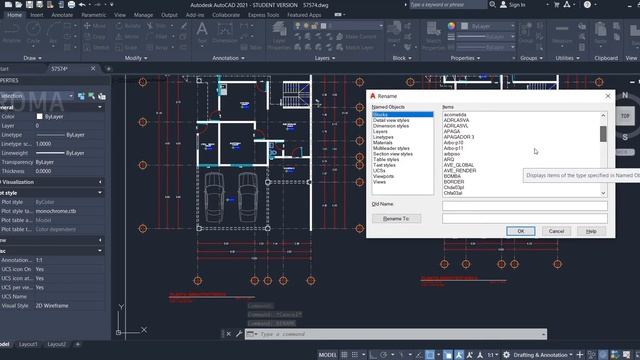Click the Undo arrow icon
Image resolution: width=640 pixels, height=360 pixels.
coord(82,4)
